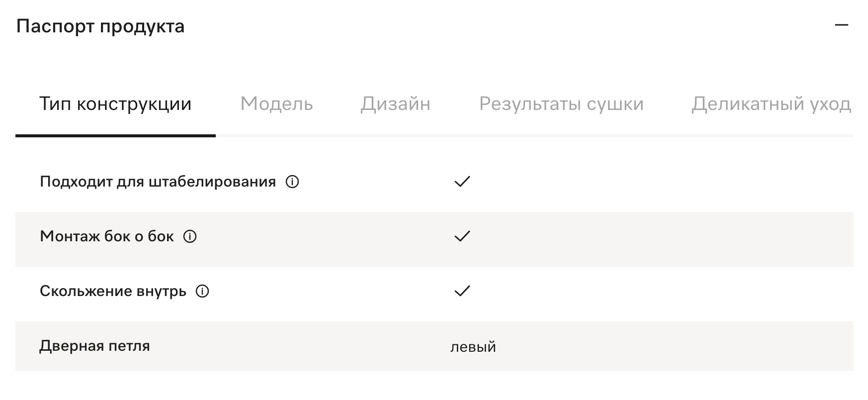Open the Результаты сушки tab
Image resolution: width=868 pixels, height=400 pixels.
[561, 103]
